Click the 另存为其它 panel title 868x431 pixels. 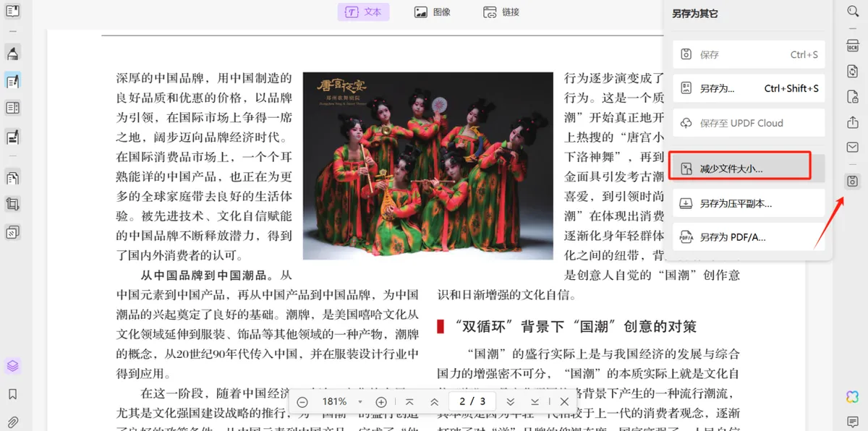point(694,13)
